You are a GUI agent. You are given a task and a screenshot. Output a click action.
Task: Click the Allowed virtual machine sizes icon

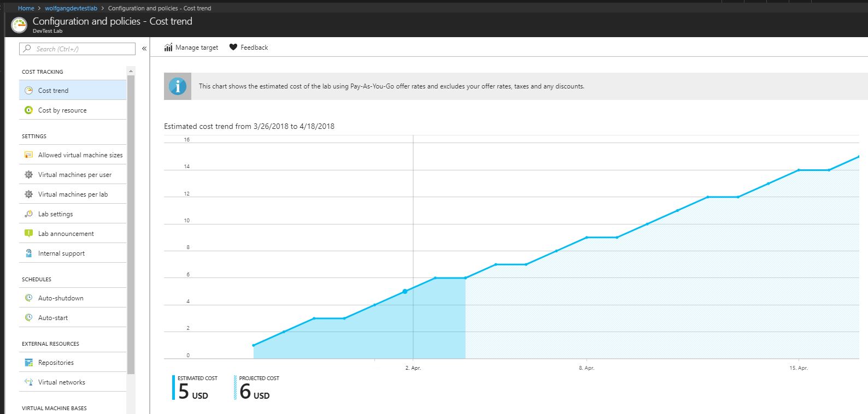click(x=28, y=155)
